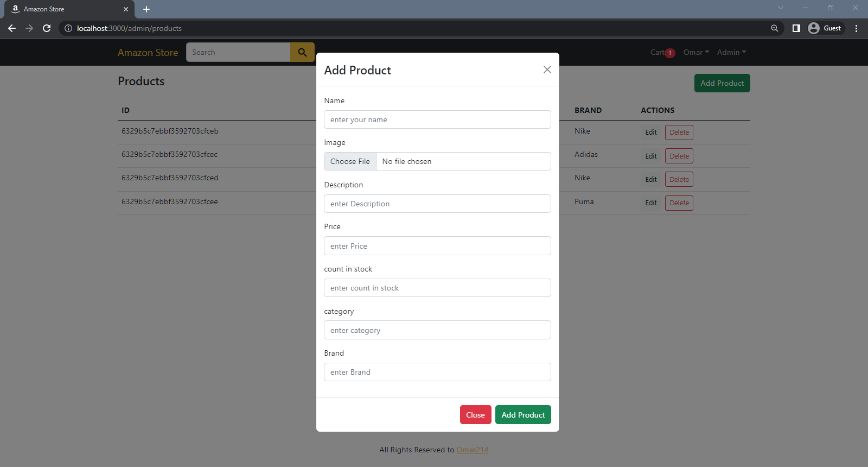Click the ID column header

[x=125, y=110]
